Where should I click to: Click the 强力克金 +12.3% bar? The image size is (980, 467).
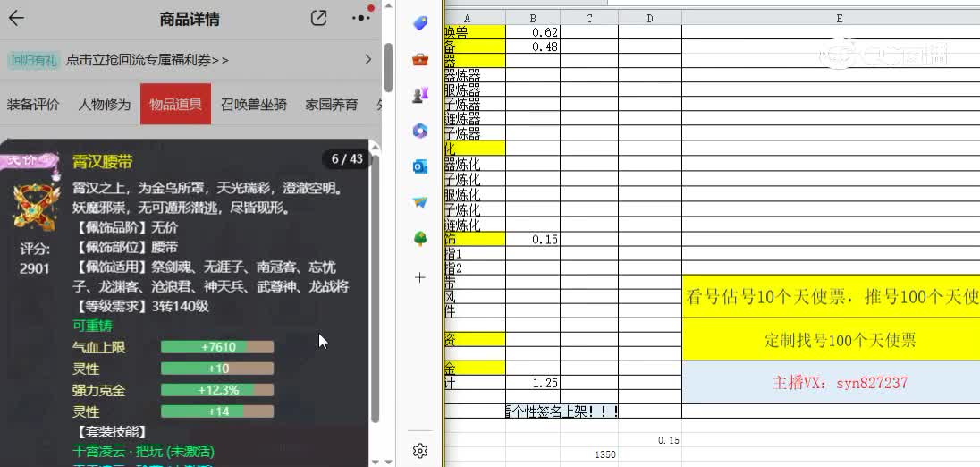tap(217, 390)
